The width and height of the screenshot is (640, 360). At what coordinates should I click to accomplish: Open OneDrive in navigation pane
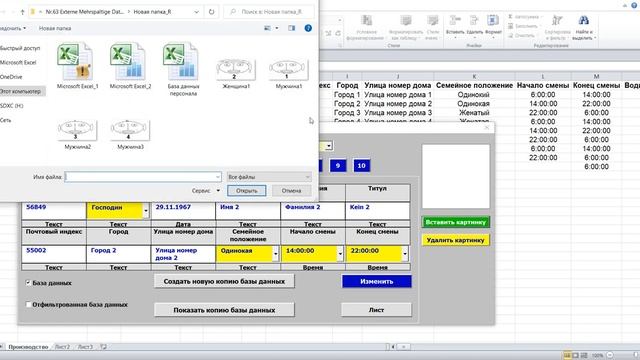pyautogui.click(x=11, y=77)
